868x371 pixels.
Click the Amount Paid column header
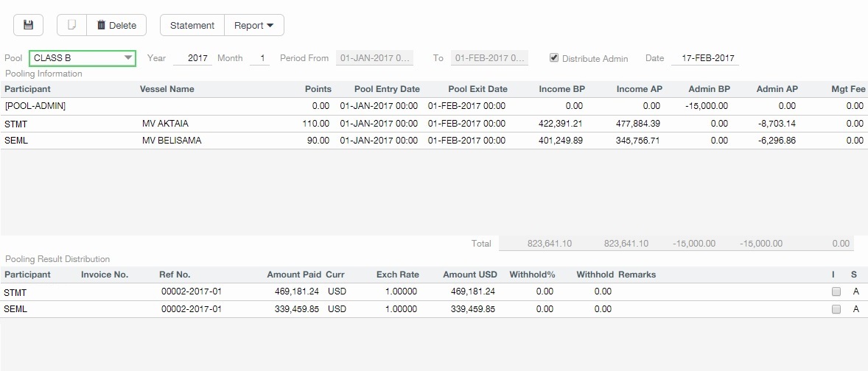pyautogui.click(x=294, y=275)
